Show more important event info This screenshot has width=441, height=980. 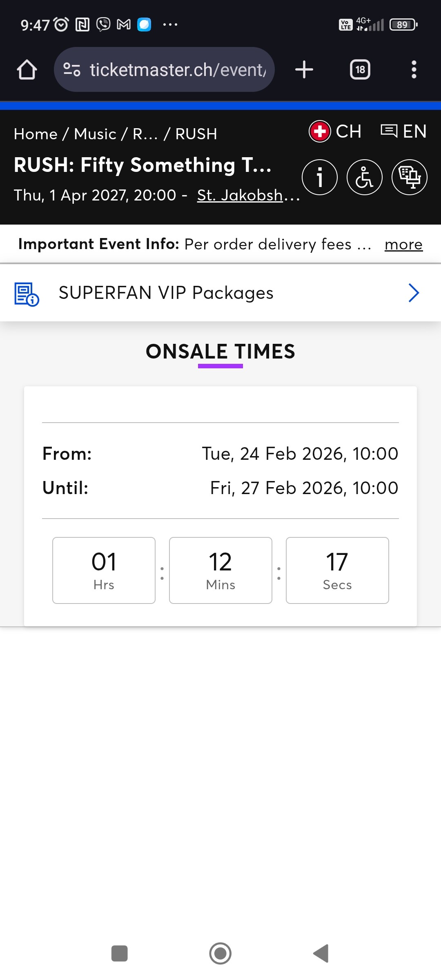click(x=403, y=244)
